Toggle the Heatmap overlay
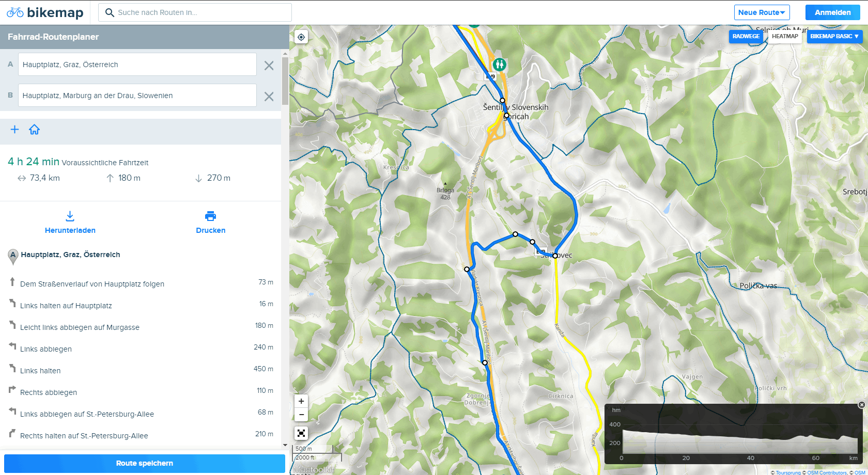The image size is (868, 475). pos(784,36)
